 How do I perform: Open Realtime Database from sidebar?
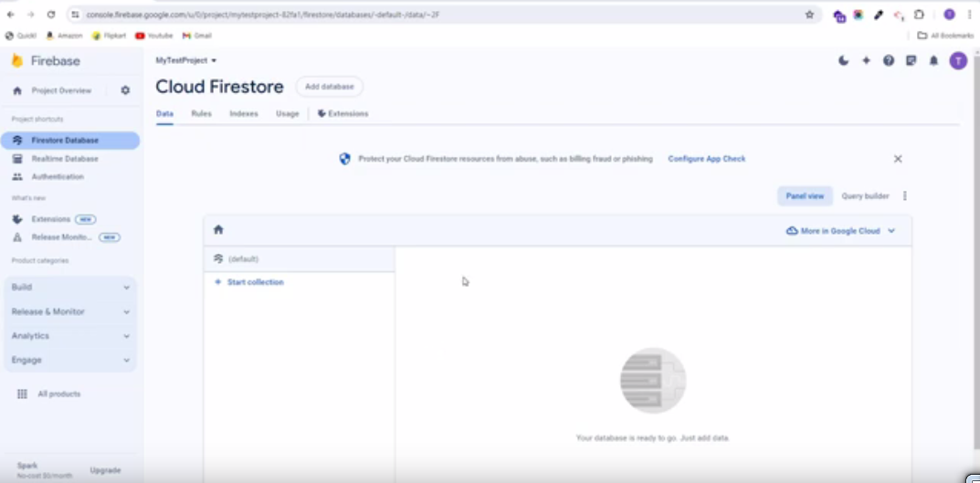[64, 159]
